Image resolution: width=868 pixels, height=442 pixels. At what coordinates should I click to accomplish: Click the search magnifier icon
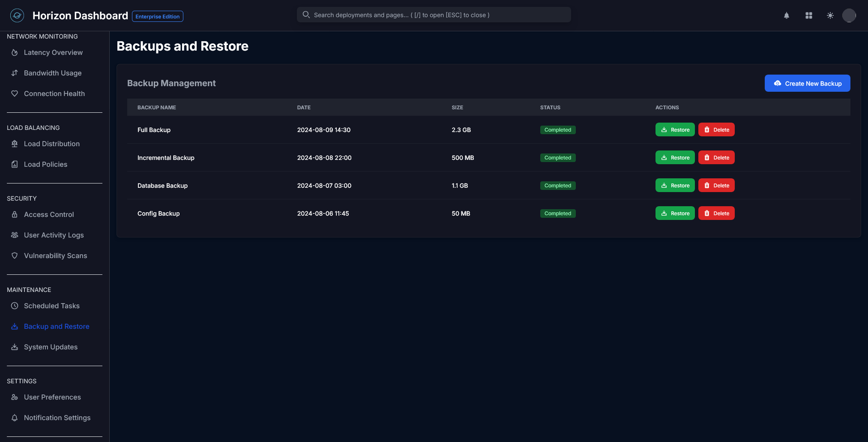point(306,15)
